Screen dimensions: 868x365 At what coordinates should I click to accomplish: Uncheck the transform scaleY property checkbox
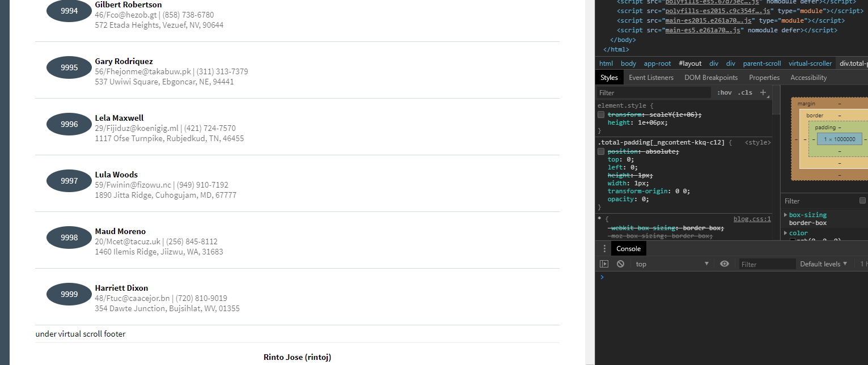click(601, 114)
